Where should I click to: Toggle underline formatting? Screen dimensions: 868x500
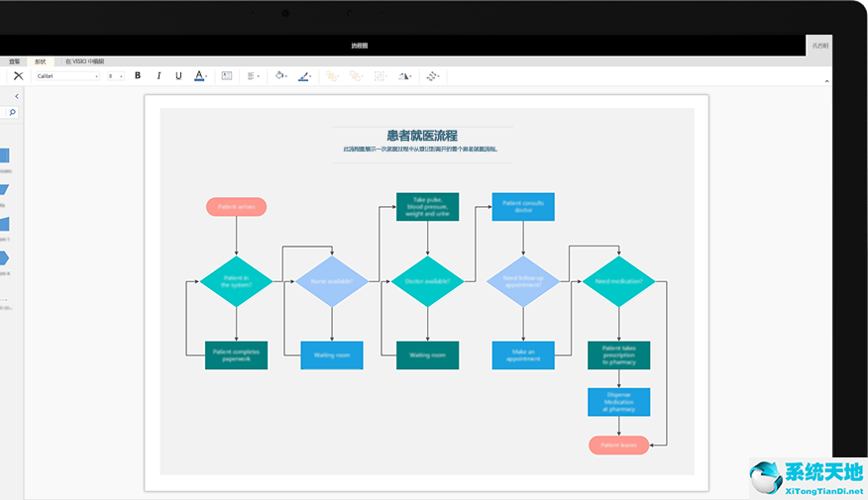click(178, 76)
